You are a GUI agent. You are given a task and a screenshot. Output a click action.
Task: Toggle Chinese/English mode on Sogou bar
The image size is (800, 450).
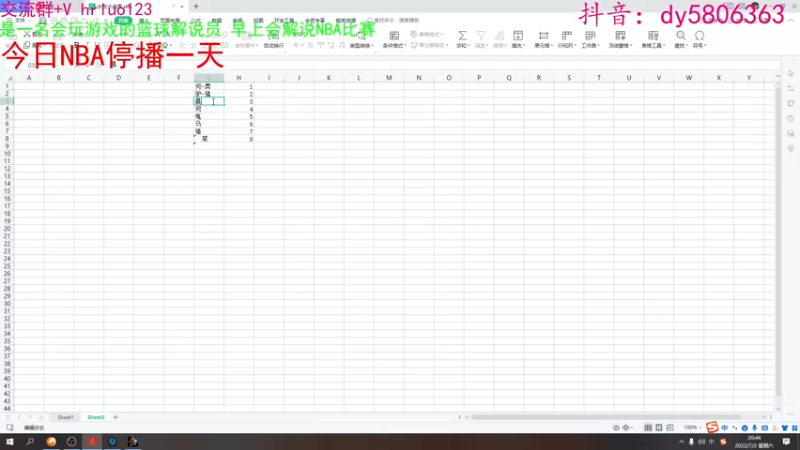click(724, 428)
